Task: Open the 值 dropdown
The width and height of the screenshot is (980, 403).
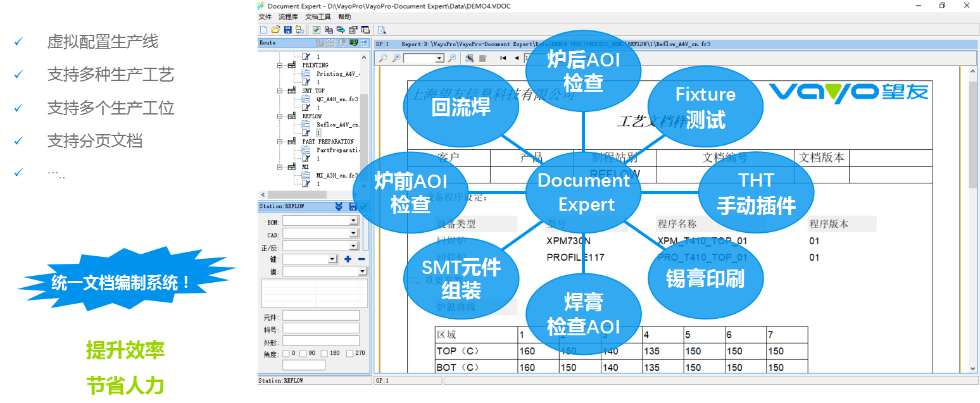Action: 362,271
